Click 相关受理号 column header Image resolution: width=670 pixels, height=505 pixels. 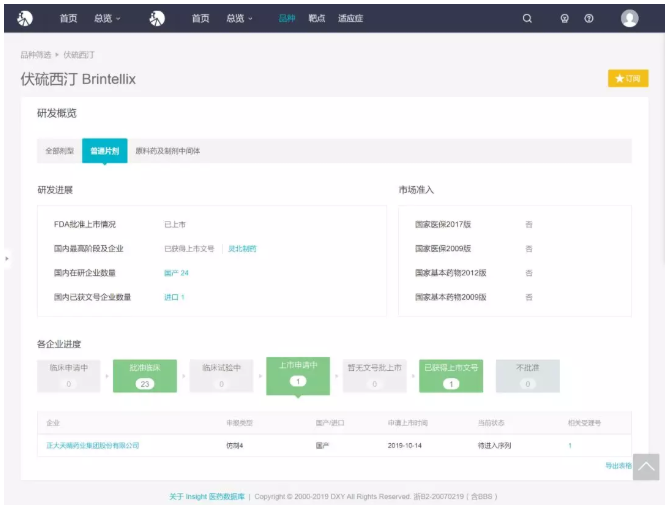click(x=584, y=423)
